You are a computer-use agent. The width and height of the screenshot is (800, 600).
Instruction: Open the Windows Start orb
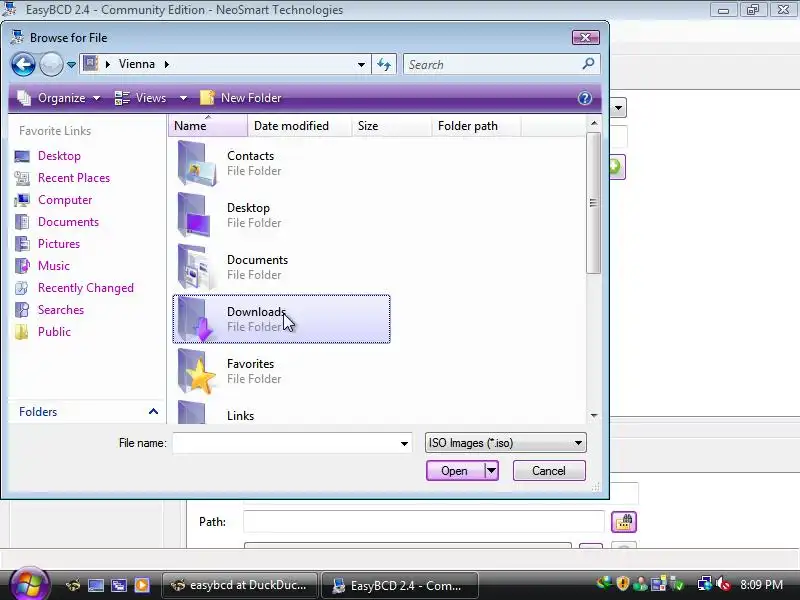(29, 584)
